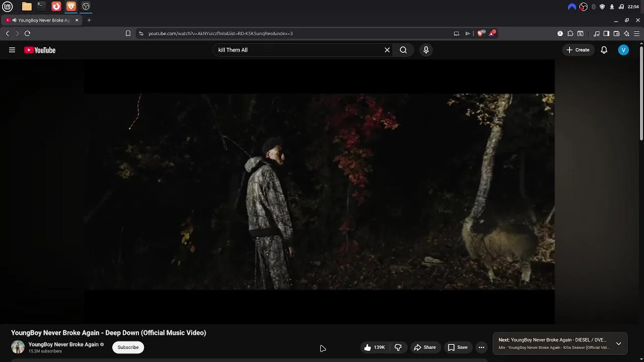The height and width of the screenshot is (362, 644).
Task: Open the NordVPN tray icon
Action: tap(572, 7)
